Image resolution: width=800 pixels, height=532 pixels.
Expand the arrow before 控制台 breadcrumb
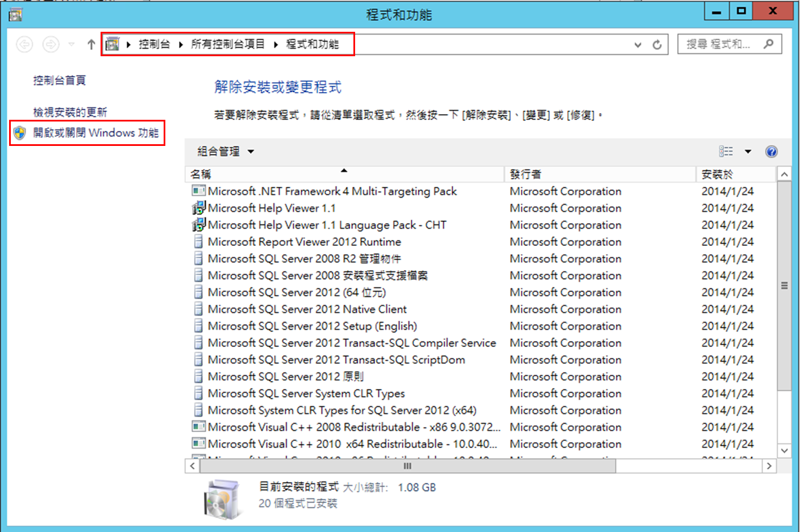pyautogui.click(x=129, y=44)
